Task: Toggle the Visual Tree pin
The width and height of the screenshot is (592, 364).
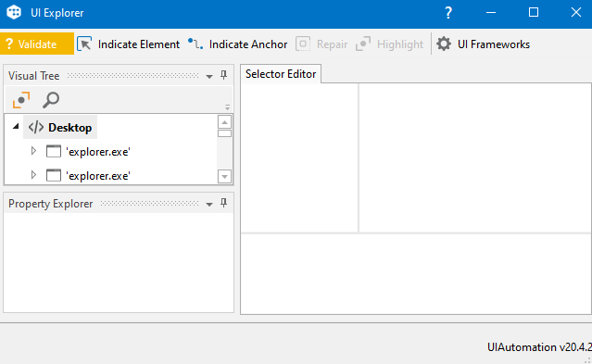Action: click(x=224, y=75)
